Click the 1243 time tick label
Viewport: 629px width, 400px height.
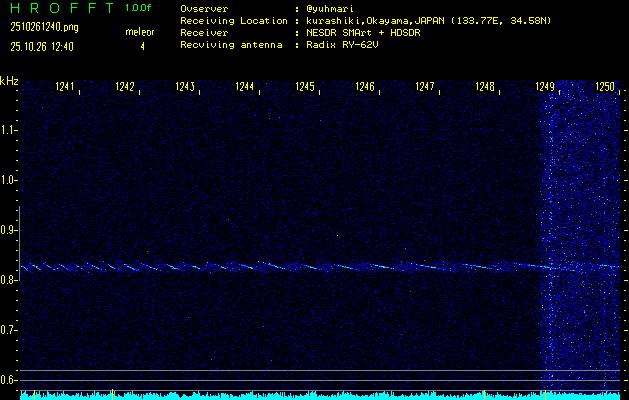(x=185, y=88)
